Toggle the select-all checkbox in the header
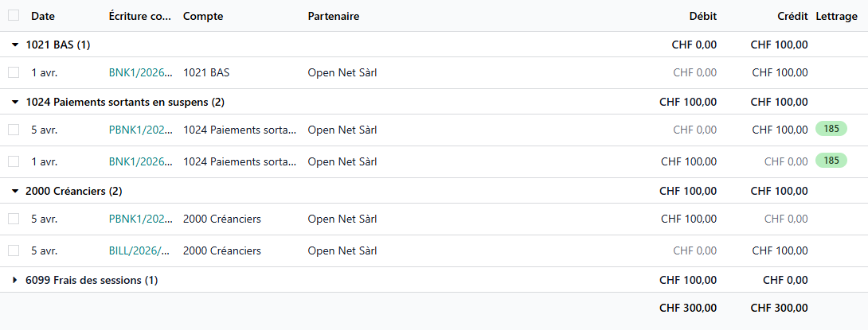Viewport: 868px width, 330px height. [x=14, y=15]
